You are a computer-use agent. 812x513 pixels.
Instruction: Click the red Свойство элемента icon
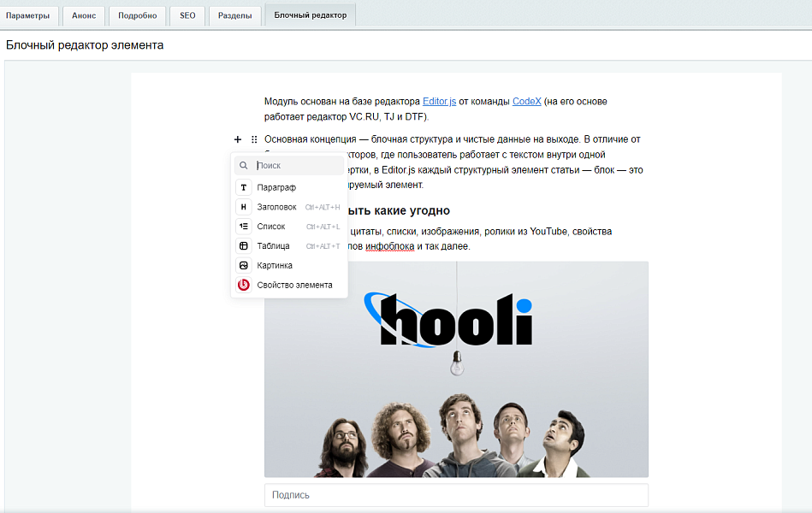click(244, 285)
